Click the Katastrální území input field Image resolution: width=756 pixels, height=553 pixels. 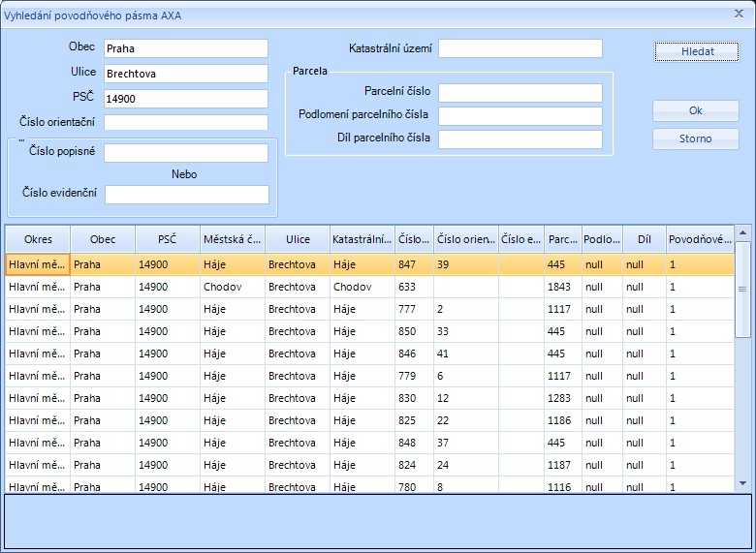pyautogui.click(x=520, y=48)
